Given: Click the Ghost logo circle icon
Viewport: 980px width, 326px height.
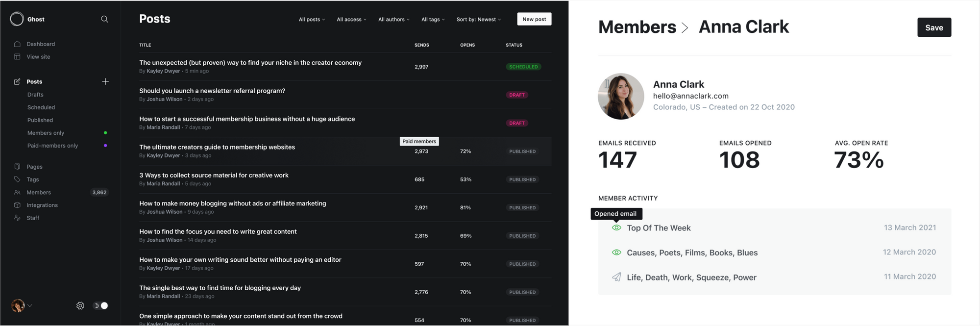Looking at the screenshot, I should [17, 19].
